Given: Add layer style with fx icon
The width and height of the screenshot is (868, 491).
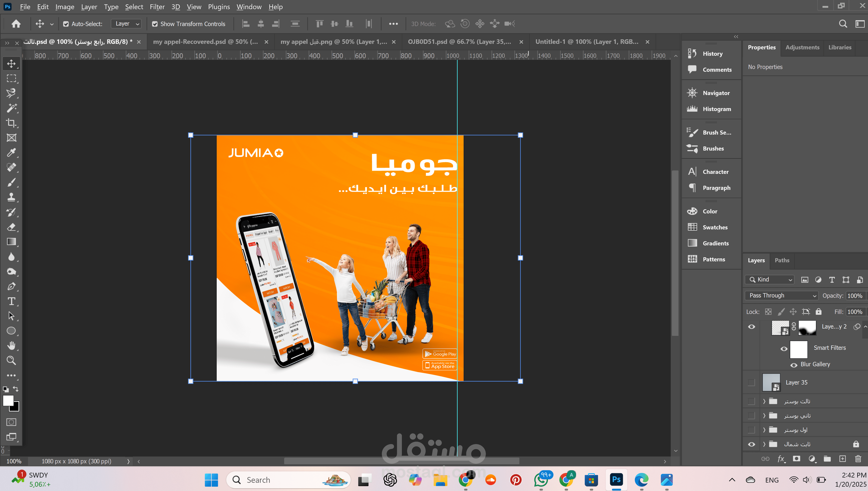Looking at the screenshot, I should [x=781, y=459].
